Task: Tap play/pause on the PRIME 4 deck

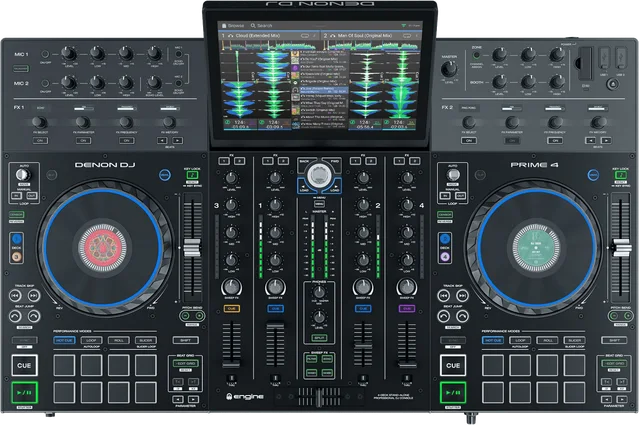Action: coord(453,392)
